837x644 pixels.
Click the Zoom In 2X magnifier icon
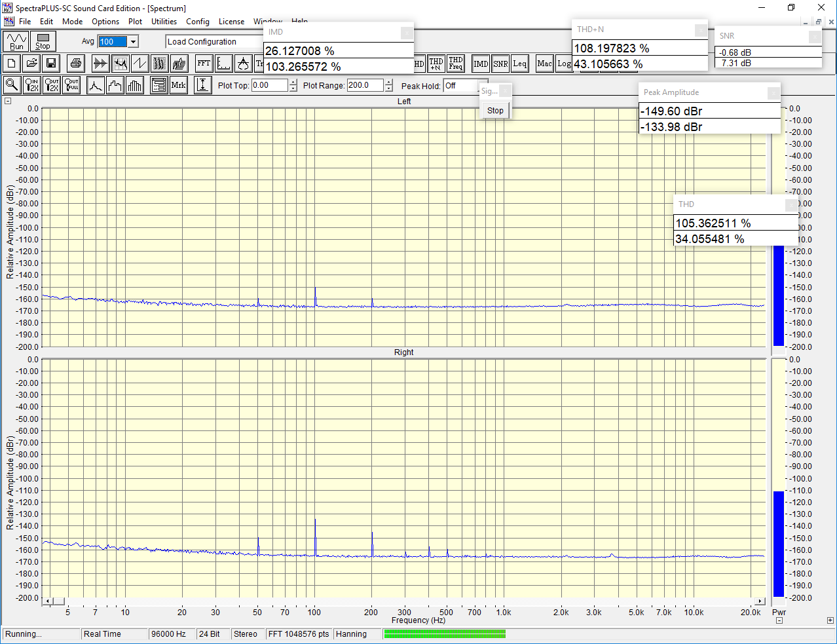point(31,85)
